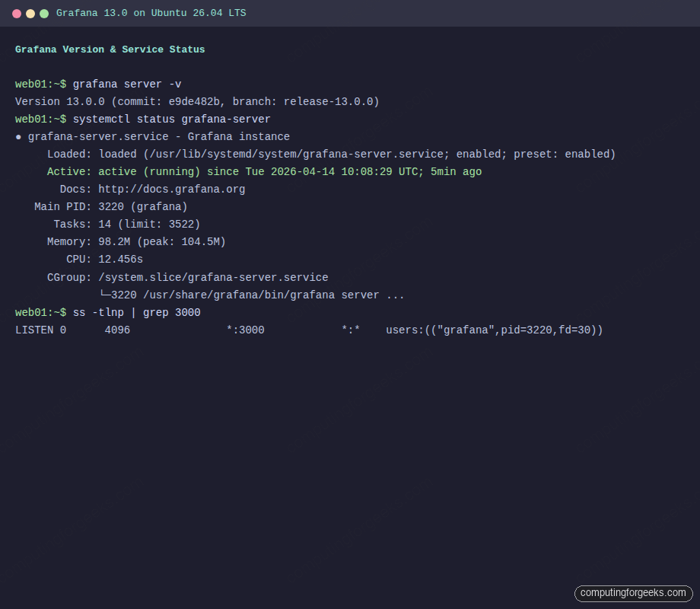Toggle the LISTEN state entry on port 3000
This screenshot has height=609, width=700.
point(33,330)
